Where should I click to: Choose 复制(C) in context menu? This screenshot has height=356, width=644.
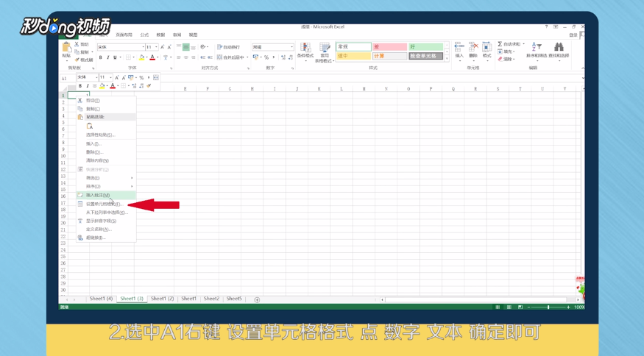click(x=106, y=109)
